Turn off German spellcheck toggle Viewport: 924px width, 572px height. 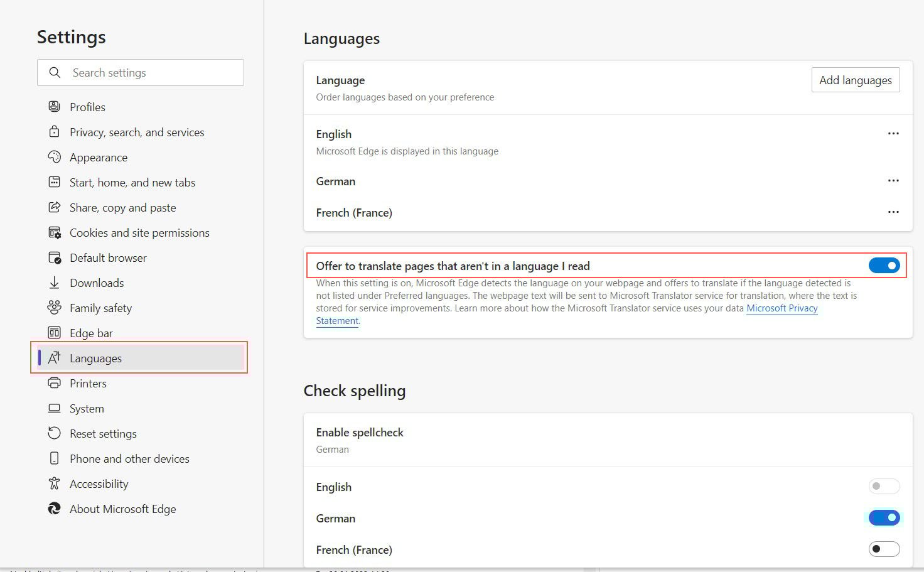point(884,517)
